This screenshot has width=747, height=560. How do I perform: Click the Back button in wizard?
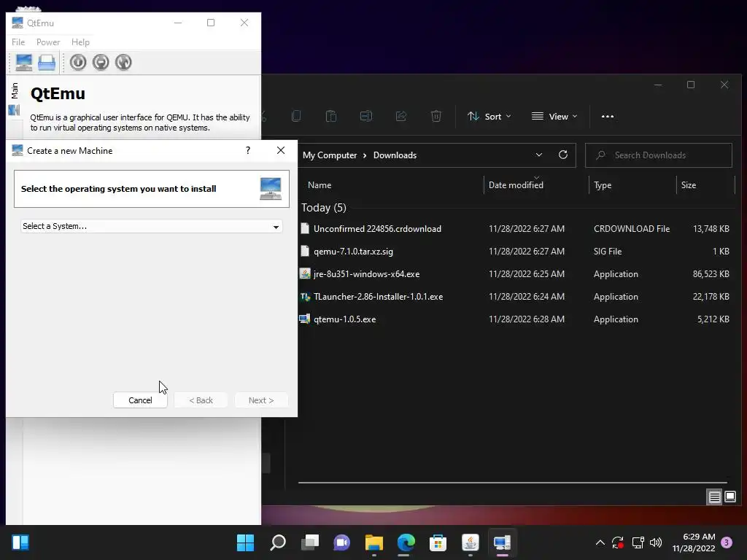(x=201, y=400)
